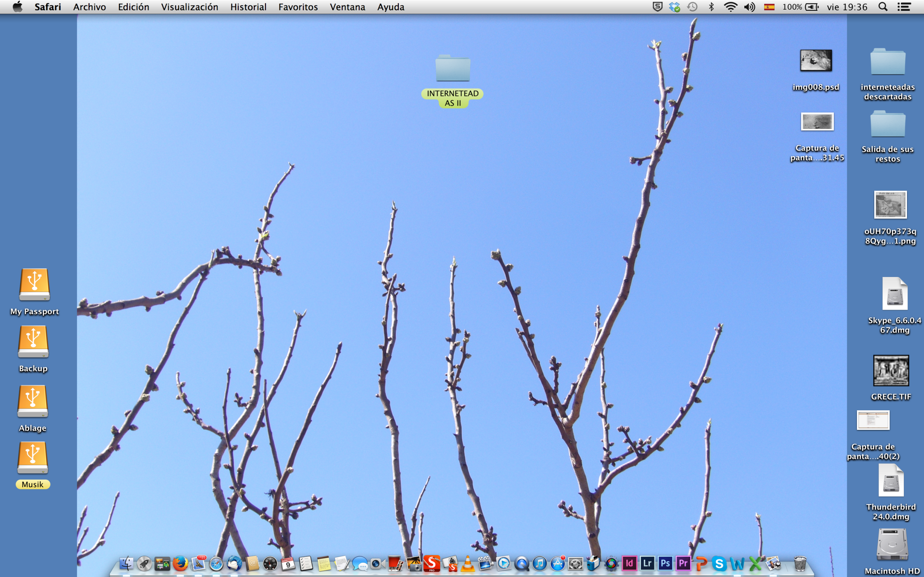Open Firefox from the Dock
The image size is (924, 577).
[x=180, y=563]
